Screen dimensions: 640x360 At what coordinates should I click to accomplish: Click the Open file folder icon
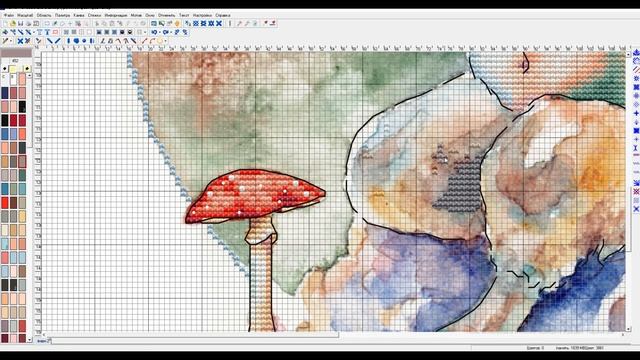click(x=13, y=23)
